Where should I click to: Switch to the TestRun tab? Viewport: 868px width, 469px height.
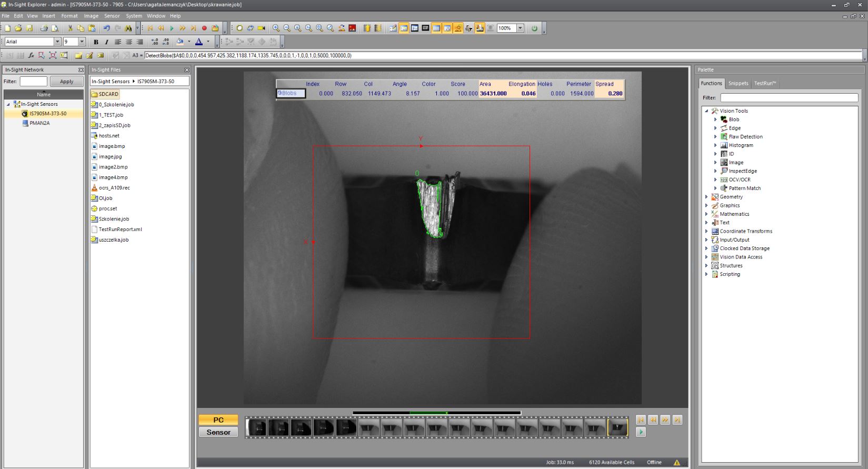pyautogui.click(x=765, y=83)
